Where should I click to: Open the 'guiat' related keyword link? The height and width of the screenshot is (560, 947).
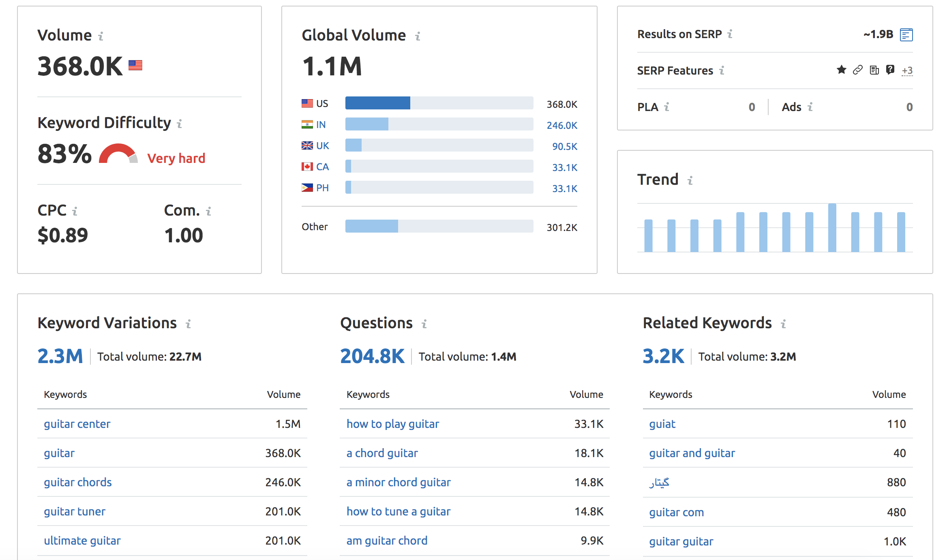(662, 424)
